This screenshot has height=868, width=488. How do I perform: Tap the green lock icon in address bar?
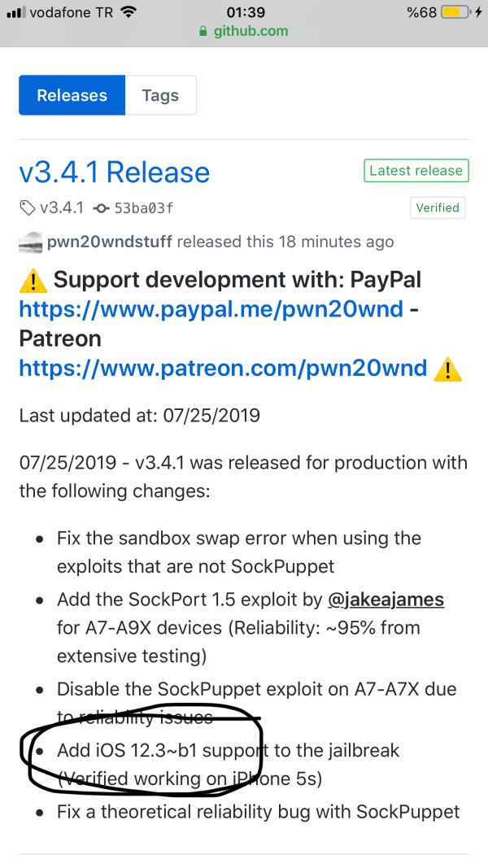(203, 32)
